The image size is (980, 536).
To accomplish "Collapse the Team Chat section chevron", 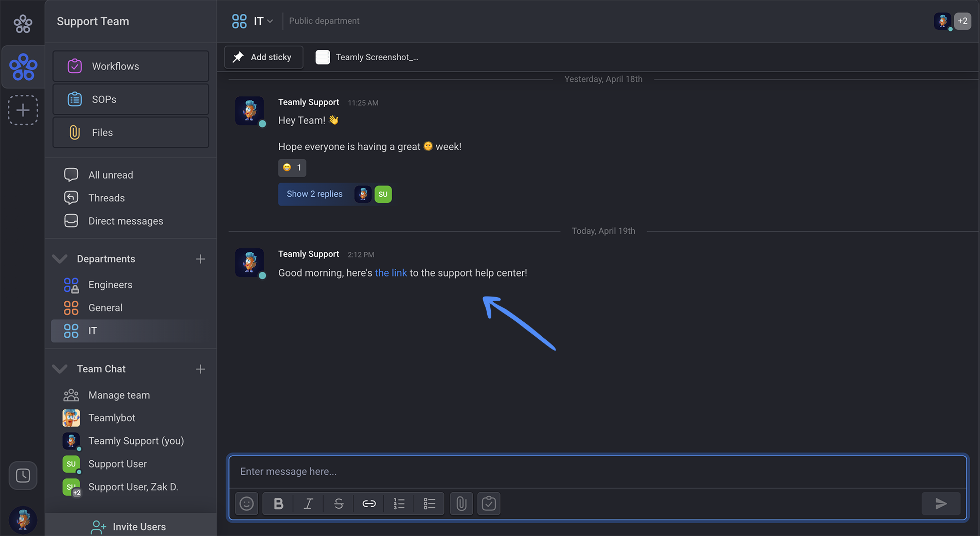I will tap(60, 369).
